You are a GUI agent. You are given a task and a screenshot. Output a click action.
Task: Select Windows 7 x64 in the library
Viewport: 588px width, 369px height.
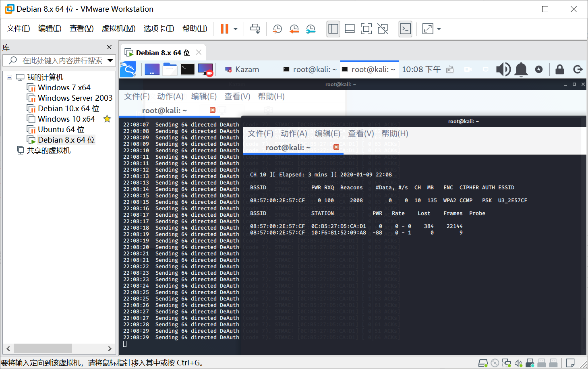[x=64, y=87]
